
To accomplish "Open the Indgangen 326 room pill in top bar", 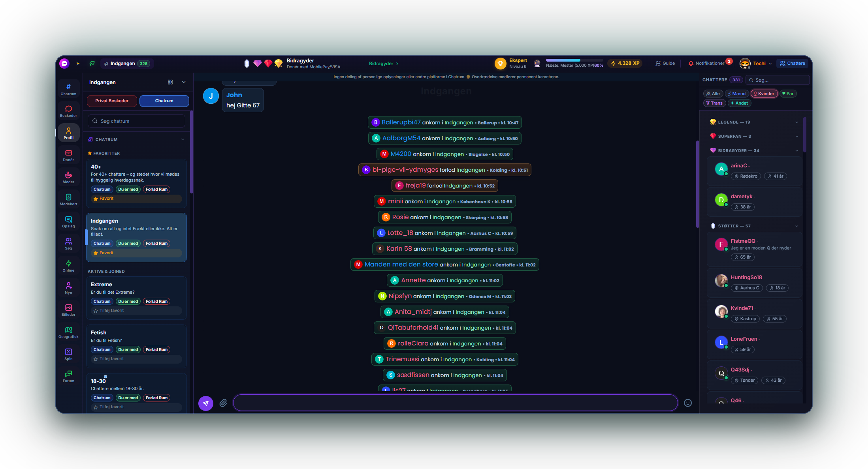I will (x=126, y=64).
